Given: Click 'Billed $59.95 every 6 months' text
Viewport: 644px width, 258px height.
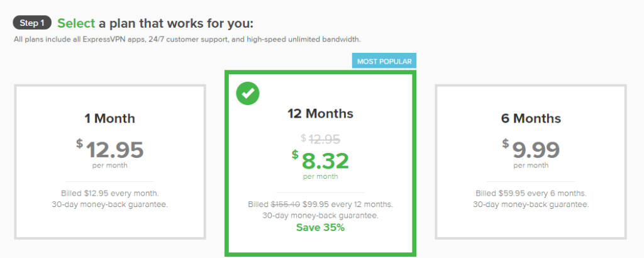Looking at the screenshot, I should [x=530, y=194].
